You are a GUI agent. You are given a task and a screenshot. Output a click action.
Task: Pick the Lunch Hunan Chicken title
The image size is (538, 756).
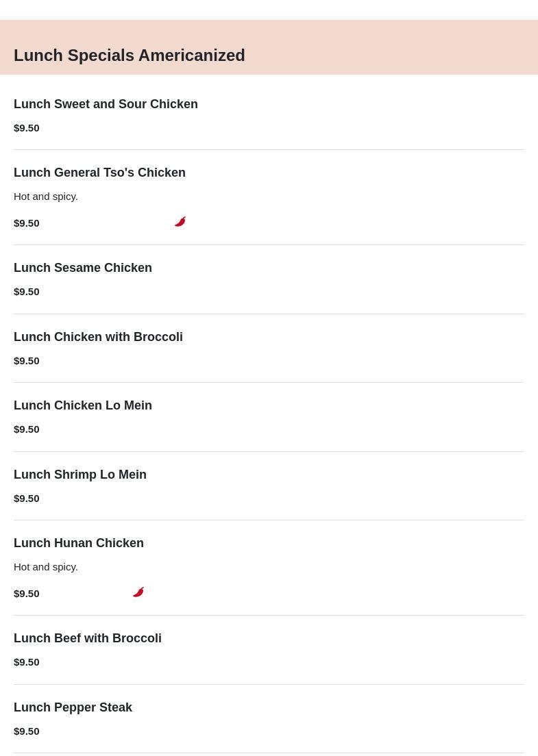pyautogui.click(x=79, y=543)
